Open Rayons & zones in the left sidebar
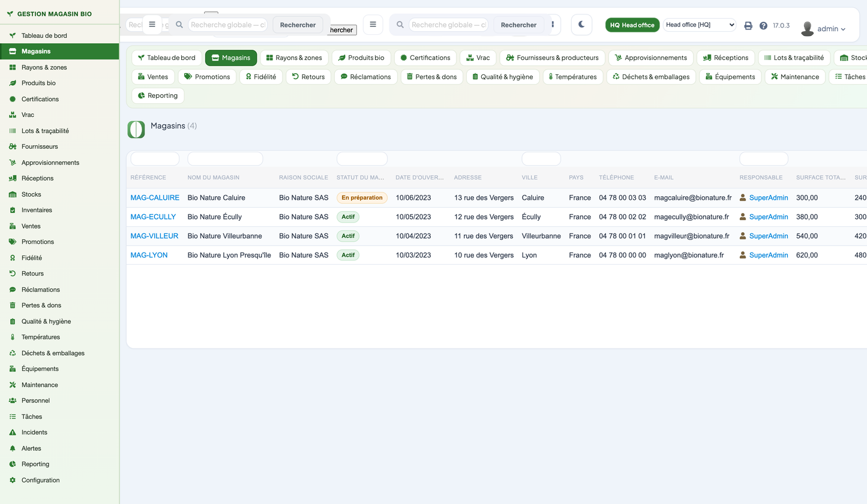 59,67
